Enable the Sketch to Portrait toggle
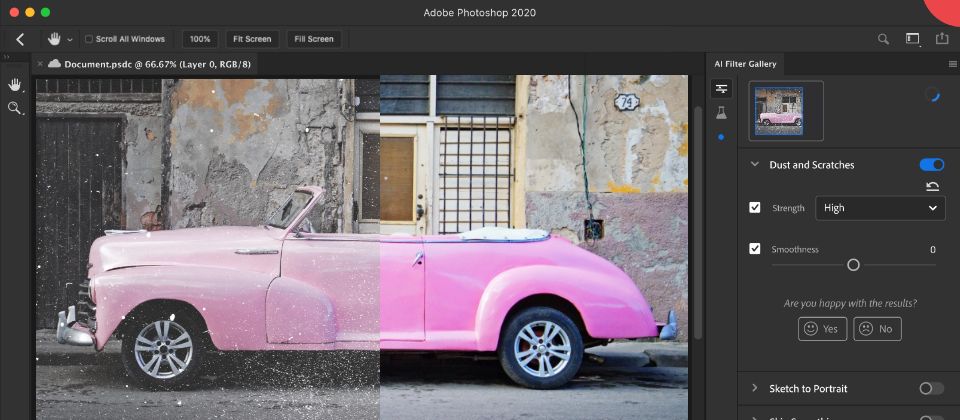The width and height of the screenshot is (960, 420). [931, 388]
